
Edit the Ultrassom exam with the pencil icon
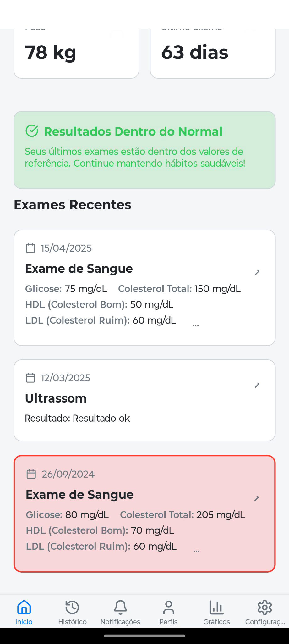click(257, 385)
